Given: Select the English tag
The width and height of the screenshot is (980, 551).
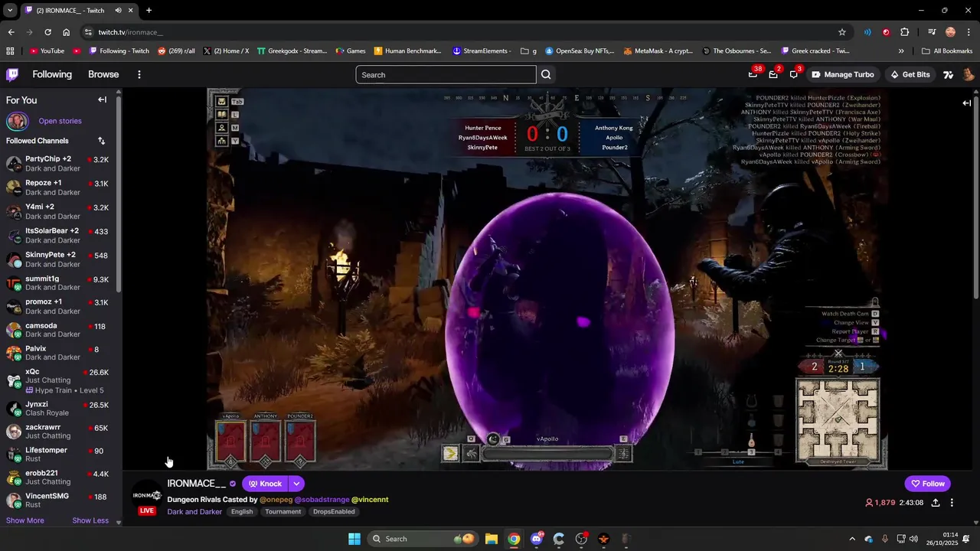Looking at the screenshot, I should click(x=242, y=512).
